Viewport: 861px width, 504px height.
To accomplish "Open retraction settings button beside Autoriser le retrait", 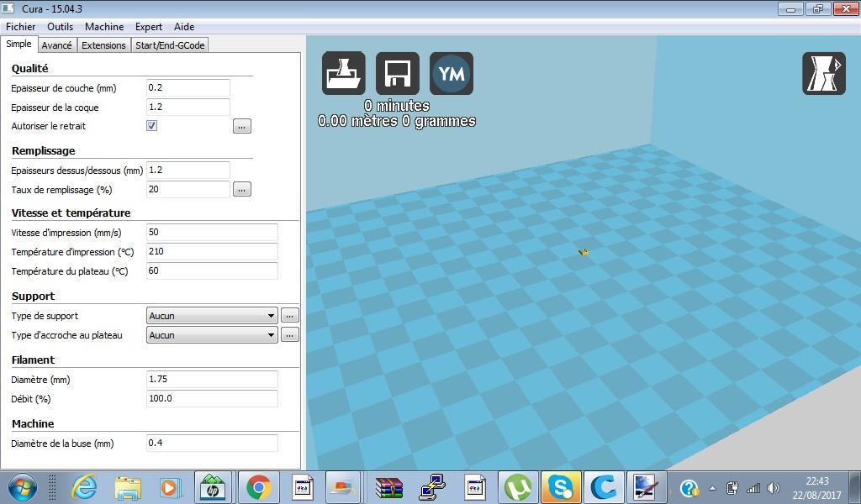I will pos(242,126).
